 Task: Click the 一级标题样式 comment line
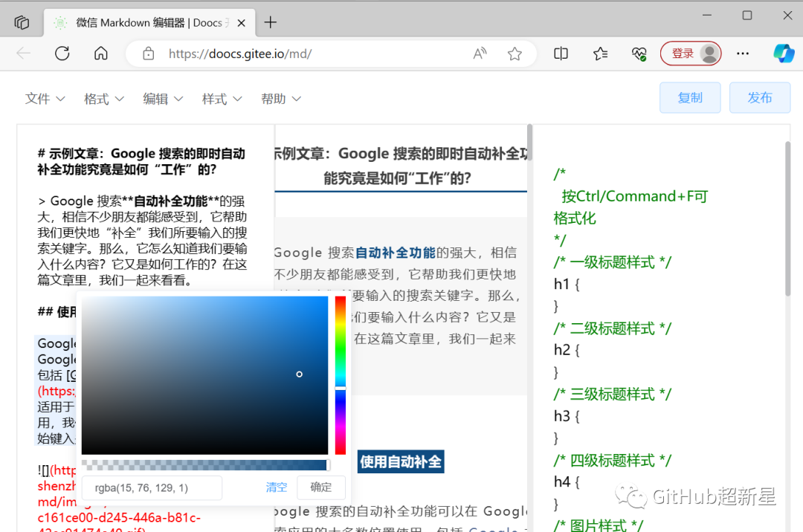tap(612, 262)
